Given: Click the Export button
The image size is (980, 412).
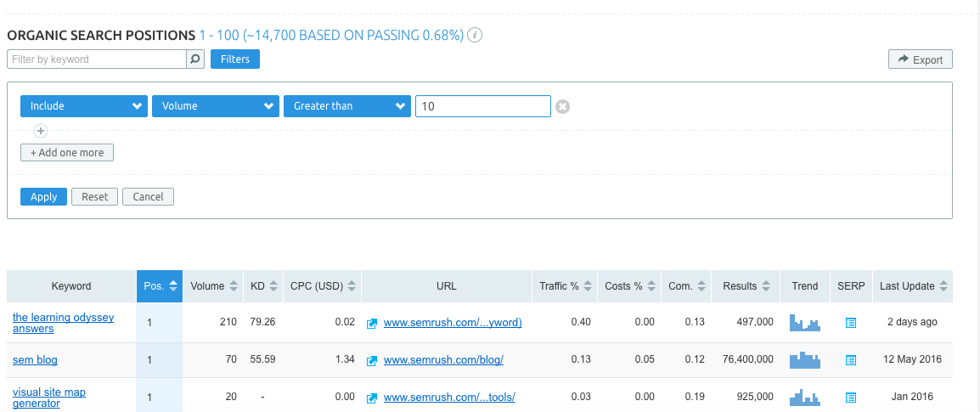Looking at the screenshot, I should coord(920,59).
